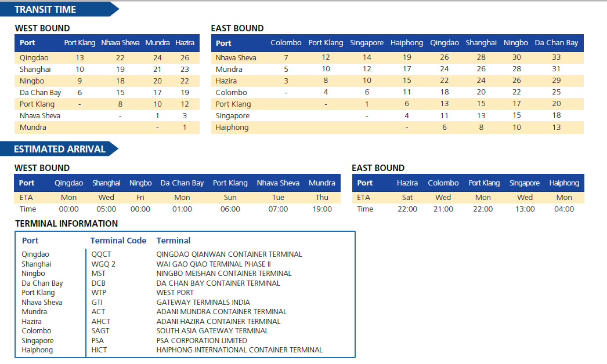Select the TERMINAL INFORMATION heading

pos(66,224)
